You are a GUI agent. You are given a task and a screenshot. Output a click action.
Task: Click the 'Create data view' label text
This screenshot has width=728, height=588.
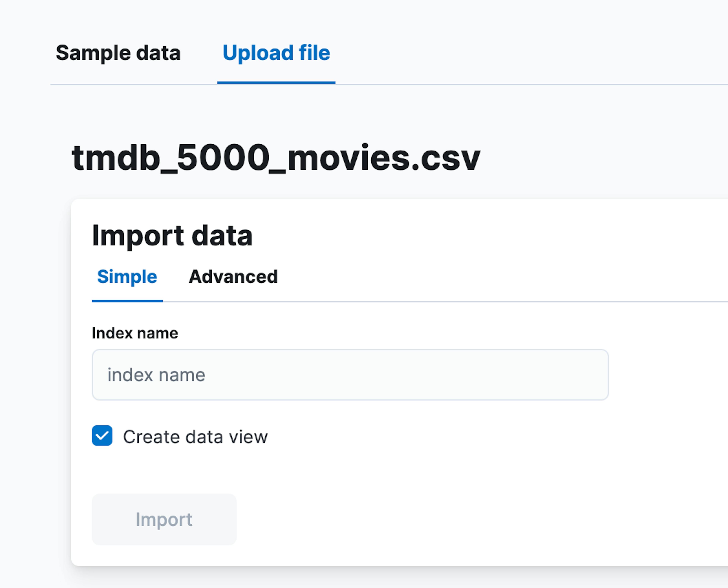(195, 437)
